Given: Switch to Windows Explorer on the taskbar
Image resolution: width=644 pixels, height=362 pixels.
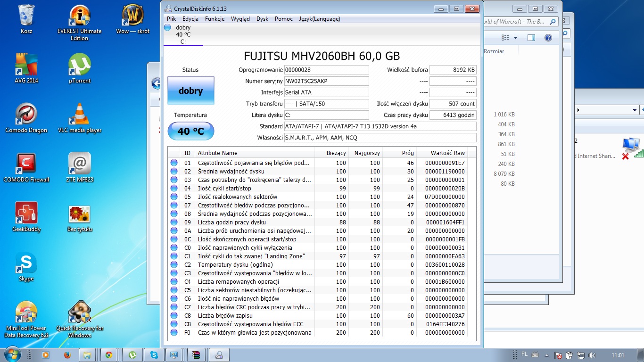Looking at the screenshot, I should 87,355.
